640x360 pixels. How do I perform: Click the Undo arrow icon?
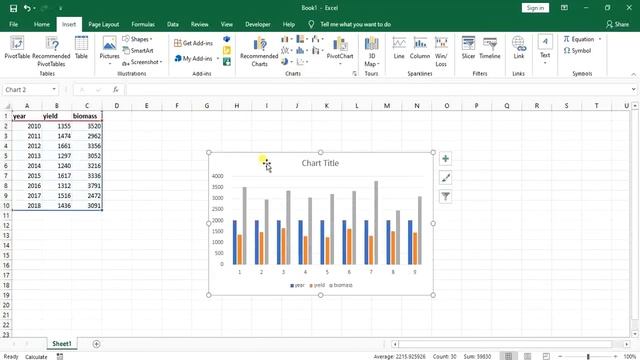pos(27,8)
